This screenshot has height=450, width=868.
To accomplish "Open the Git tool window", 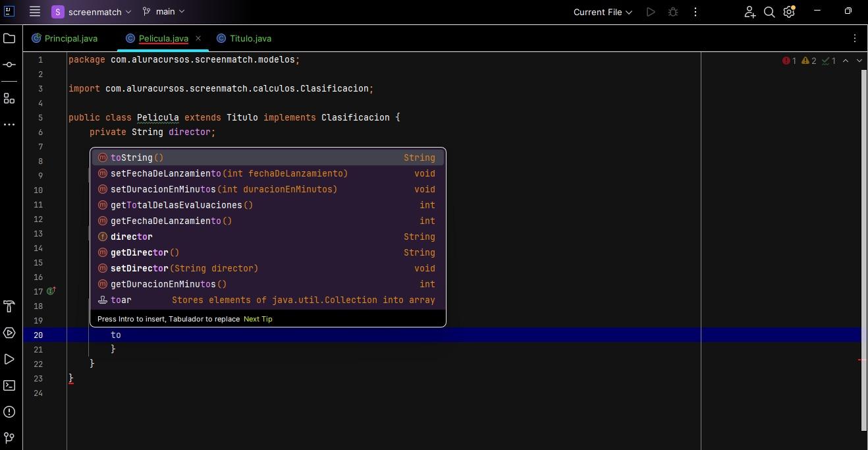I will tap(9, 438).
